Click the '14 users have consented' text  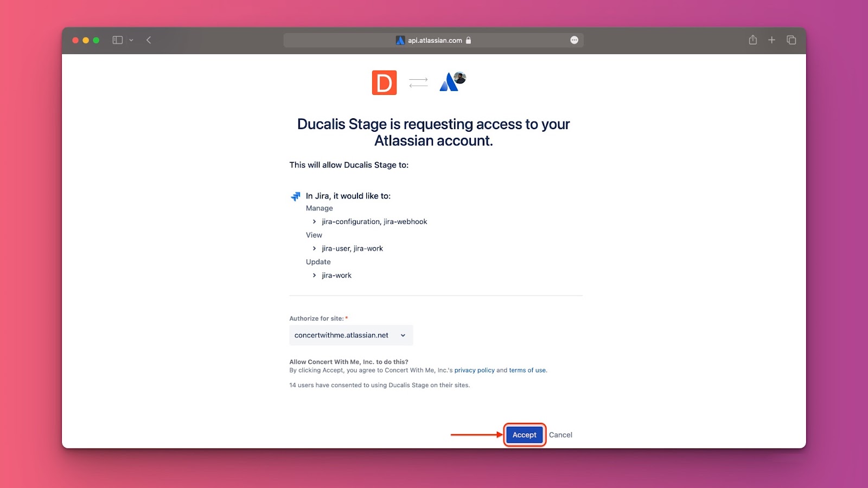coord(380,385)
